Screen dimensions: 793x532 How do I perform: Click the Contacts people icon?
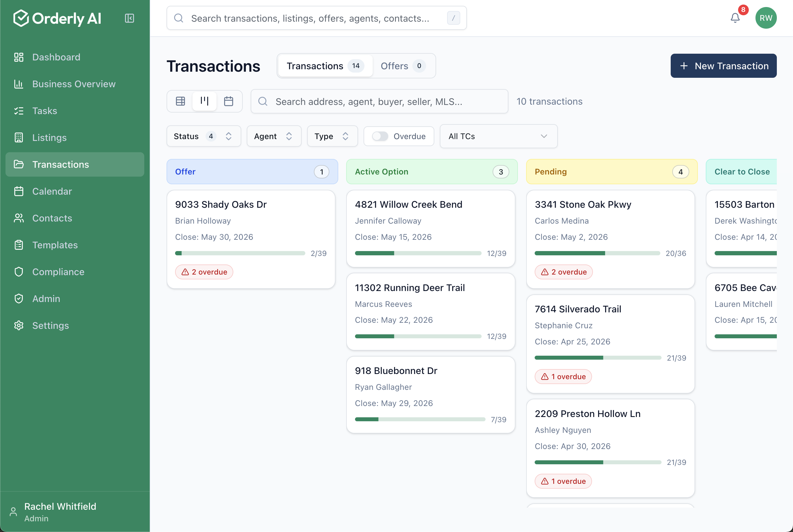[19, 218]
